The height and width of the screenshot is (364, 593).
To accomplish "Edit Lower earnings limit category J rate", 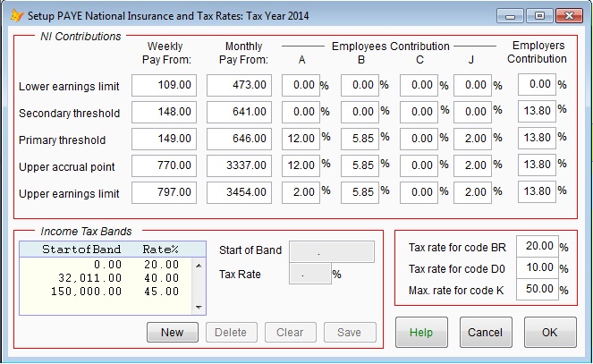I will pyautogui.click(x=472, y=85).
